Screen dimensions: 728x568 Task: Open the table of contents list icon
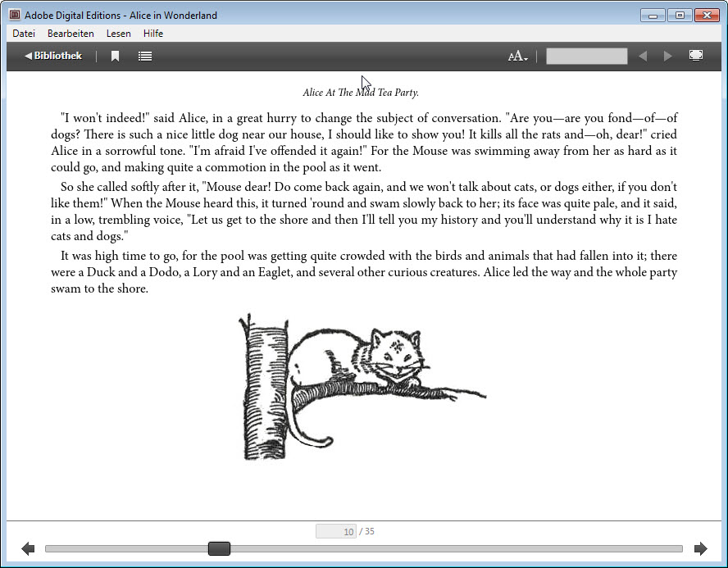145,57
